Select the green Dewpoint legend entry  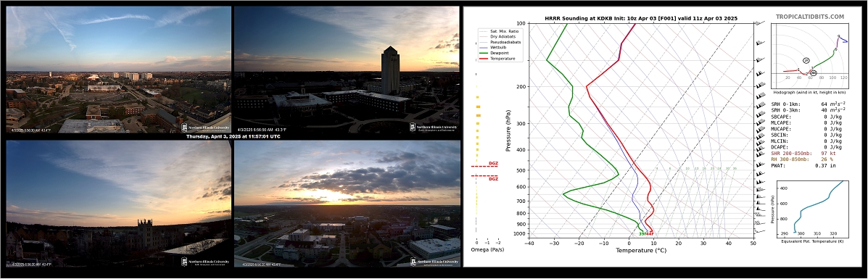coord(497,53)
